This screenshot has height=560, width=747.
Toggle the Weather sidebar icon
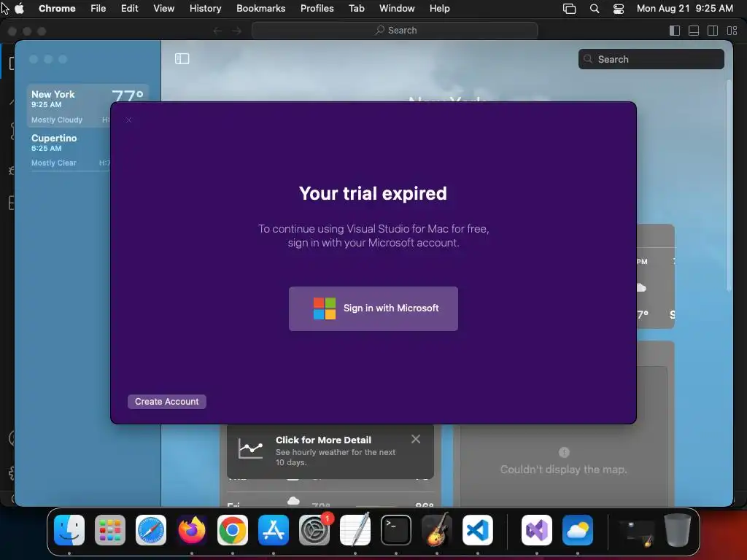coord(182,58)
